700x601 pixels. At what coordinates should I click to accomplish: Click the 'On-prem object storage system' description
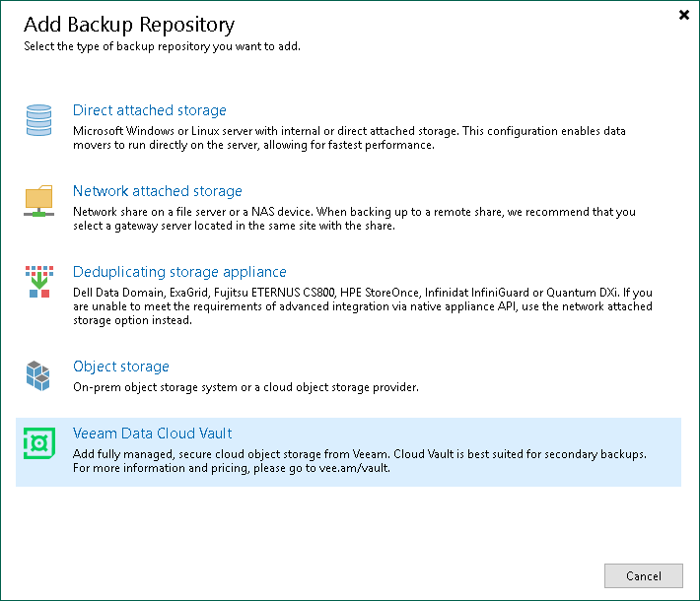(x=245, y=387)
